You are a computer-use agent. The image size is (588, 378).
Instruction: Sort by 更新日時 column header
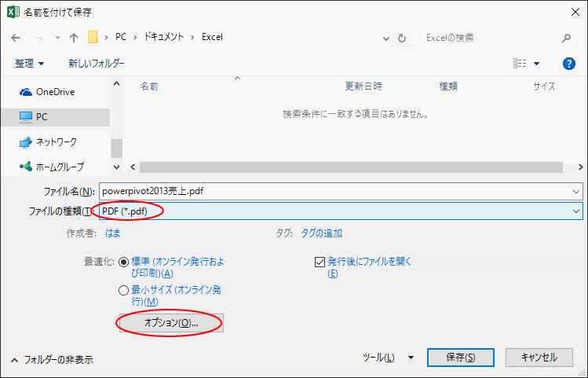point(363,86)
